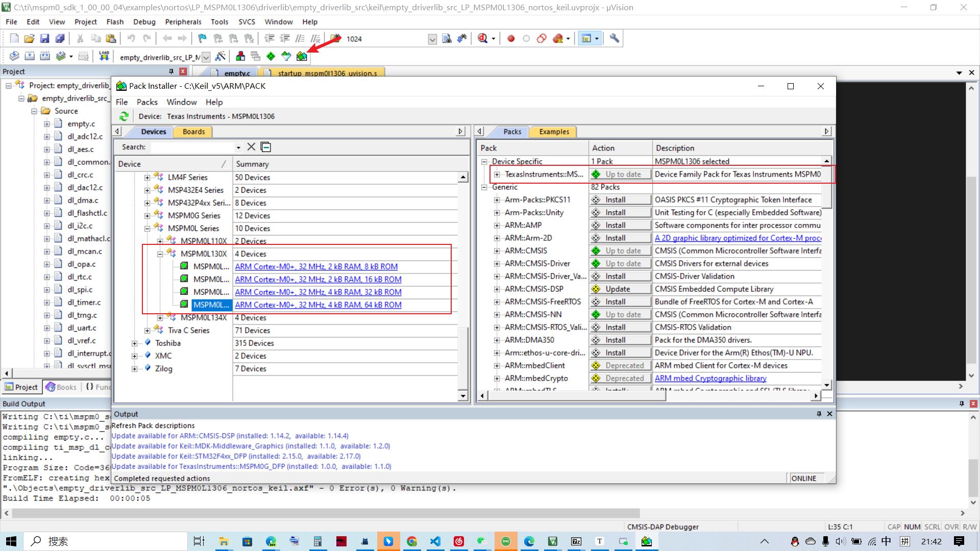Open ARM mbed Cryptographic library link
This screenshot has width=980, height=551.
(x=710, y=379)
